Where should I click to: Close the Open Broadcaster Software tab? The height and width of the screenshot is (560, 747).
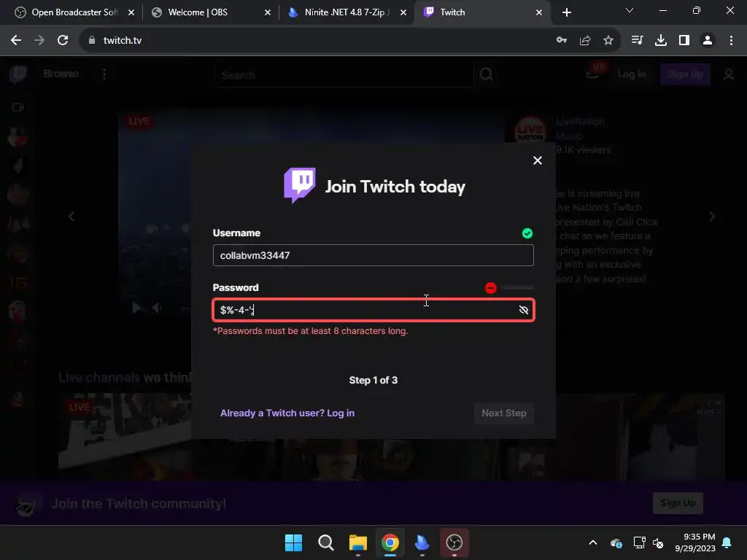tap(131, 12)
